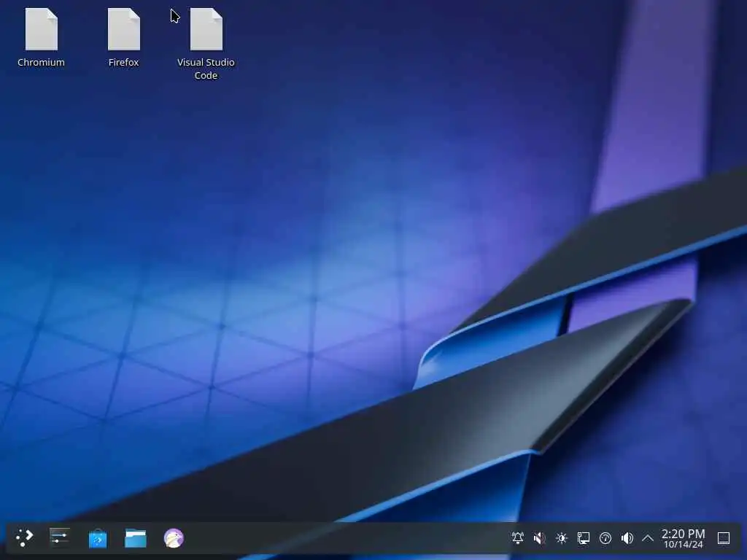Open the 2:20 PM clock calendar
747x560 pixels.
point(683,533)
